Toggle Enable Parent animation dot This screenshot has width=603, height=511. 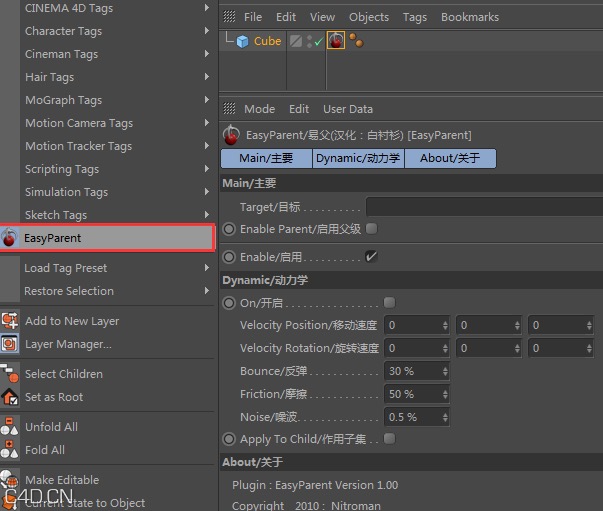pyautogui.click(x=229, y=229)
